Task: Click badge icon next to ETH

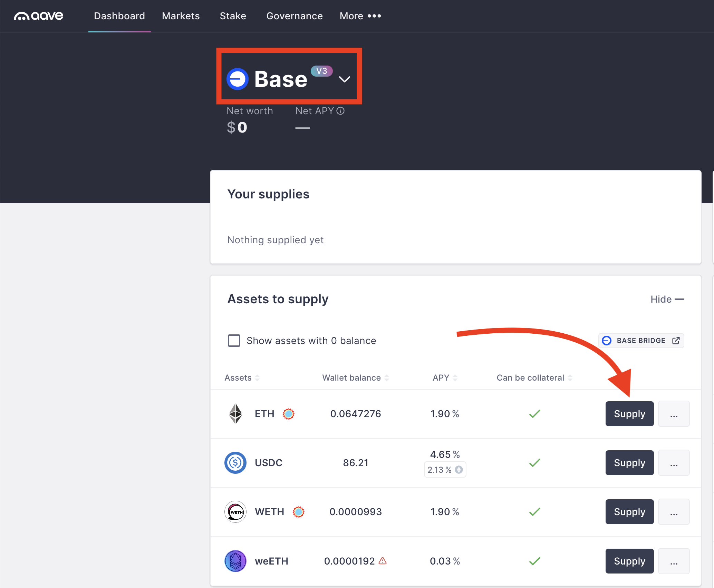Action: point(288,414)
